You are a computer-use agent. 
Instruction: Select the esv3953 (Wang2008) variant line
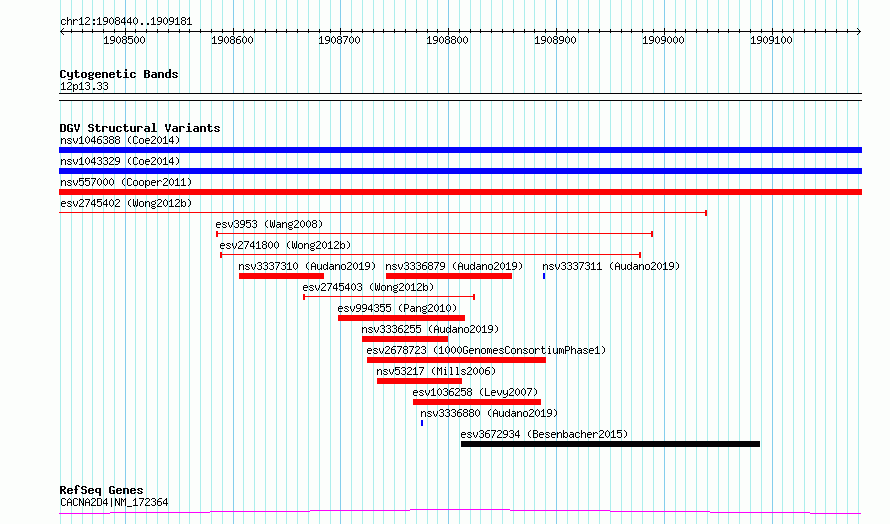[x=435, y=234]
